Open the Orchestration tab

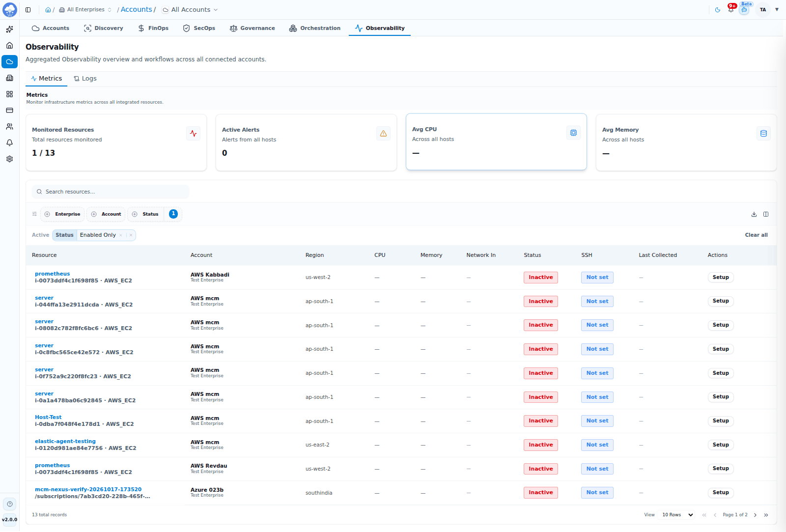click(x=315, y=28)
